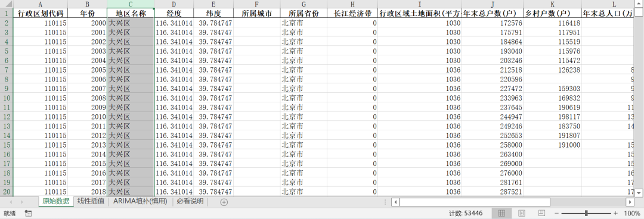The height and width of the screenshot is (219, 644).
Task: Click the tab bar split handle dots
Action: (385, 202)
